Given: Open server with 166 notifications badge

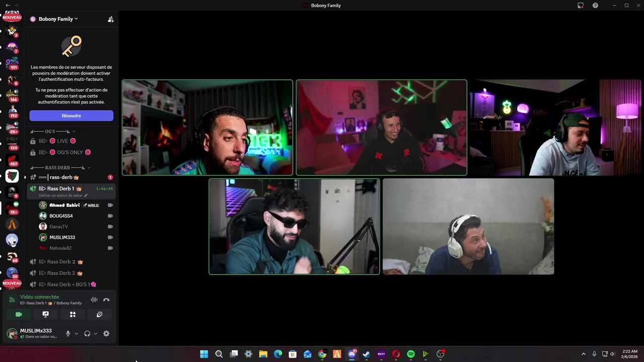Looking at the screenshot, I should [x=12, y=96].
